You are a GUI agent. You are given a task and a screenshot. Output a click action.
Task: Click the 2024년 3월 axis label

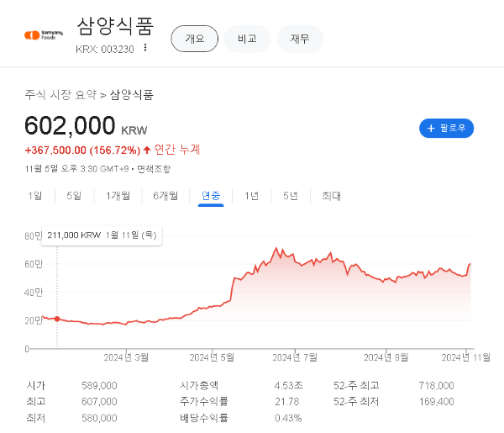click(x=126, y=357)
